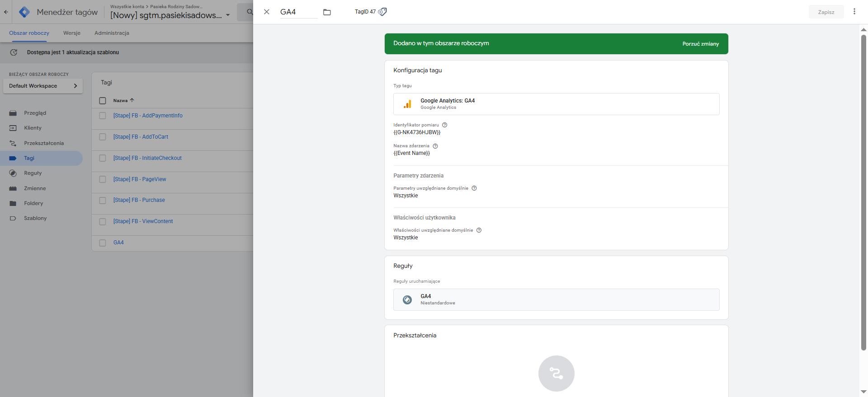868x397 pixels.
Task: Click the vertical scrollbar thumb
Action: (x=863, y=192)
